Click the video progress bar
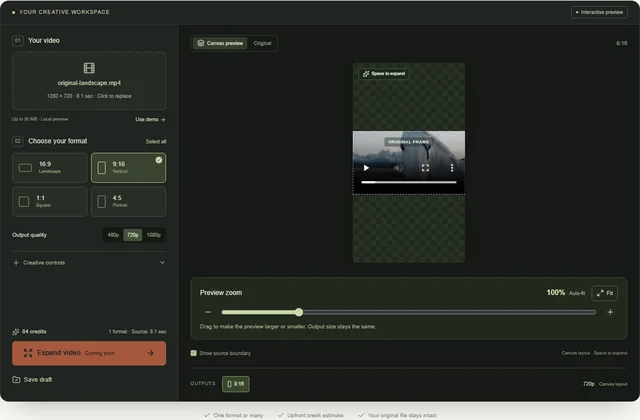Image resolution: width=640 pixels, height=420 pixels. 409,182
